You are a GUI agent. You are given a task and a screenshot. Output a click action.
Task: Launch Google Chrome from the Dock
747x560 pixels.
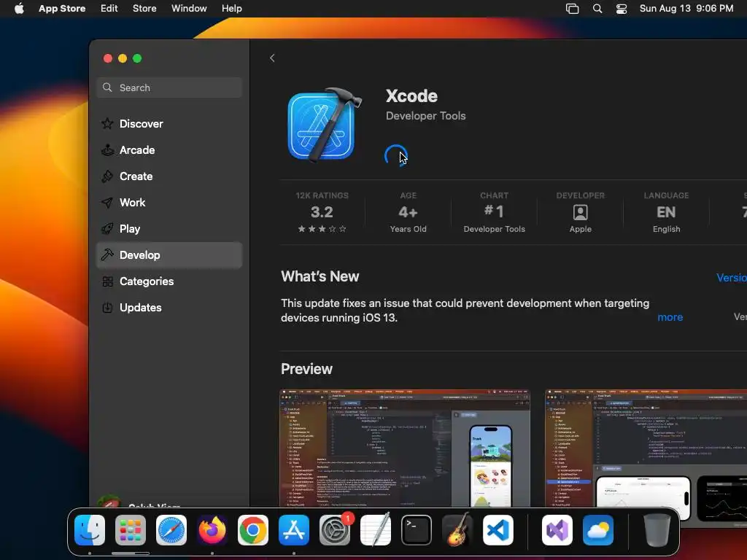(x=253, y=530)
